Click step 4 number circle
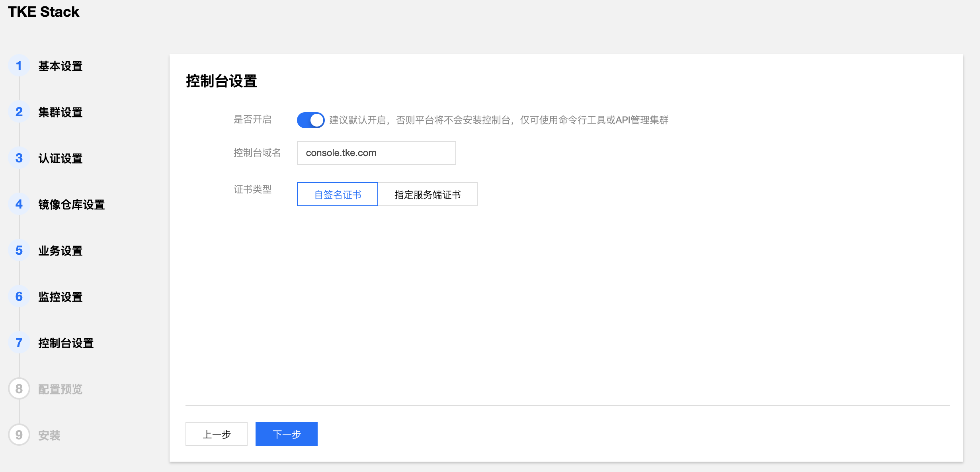Image resolution: width=980 pixels, height=472 pixels. pos(19,204)
